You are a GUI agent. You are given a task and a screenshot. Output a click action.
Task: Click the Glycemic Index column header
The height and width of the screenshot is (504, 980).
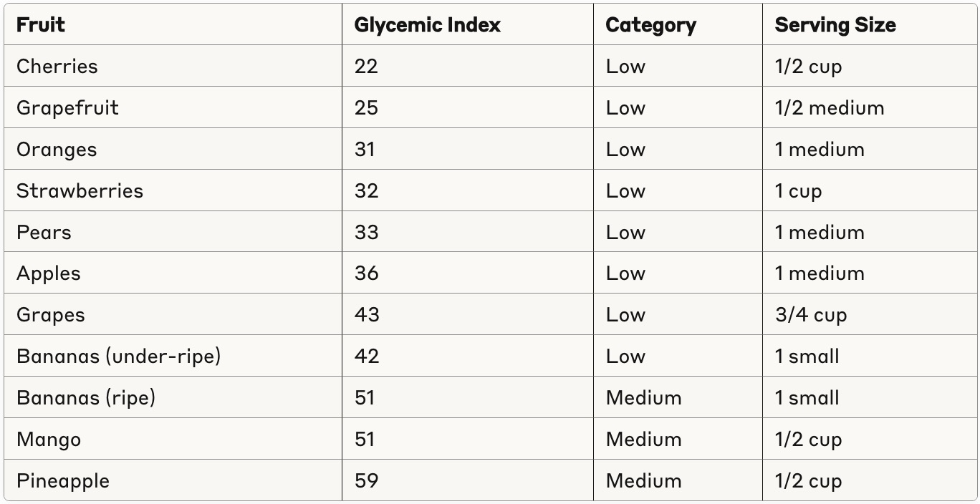point(427,25)
